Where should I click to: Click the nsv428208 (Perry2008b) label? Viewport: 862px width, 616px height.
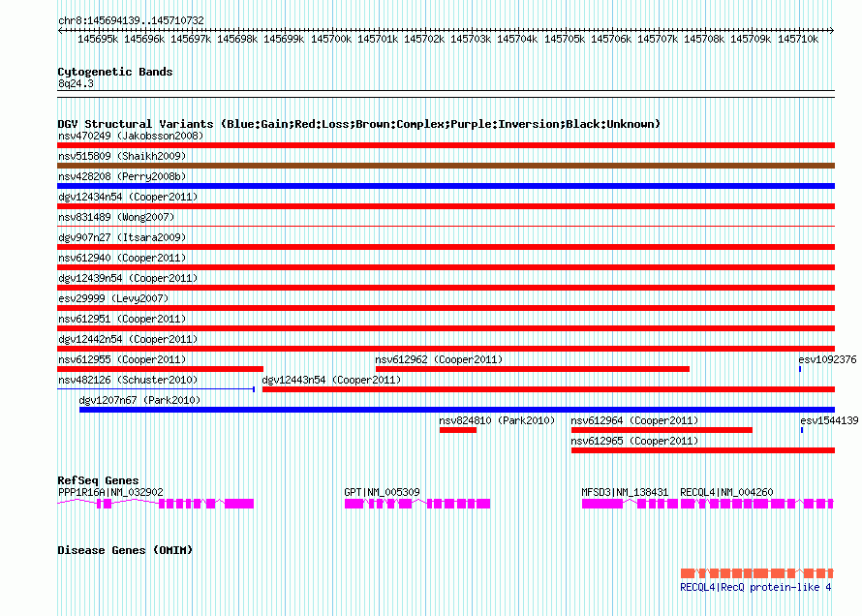tap(122, 176)
